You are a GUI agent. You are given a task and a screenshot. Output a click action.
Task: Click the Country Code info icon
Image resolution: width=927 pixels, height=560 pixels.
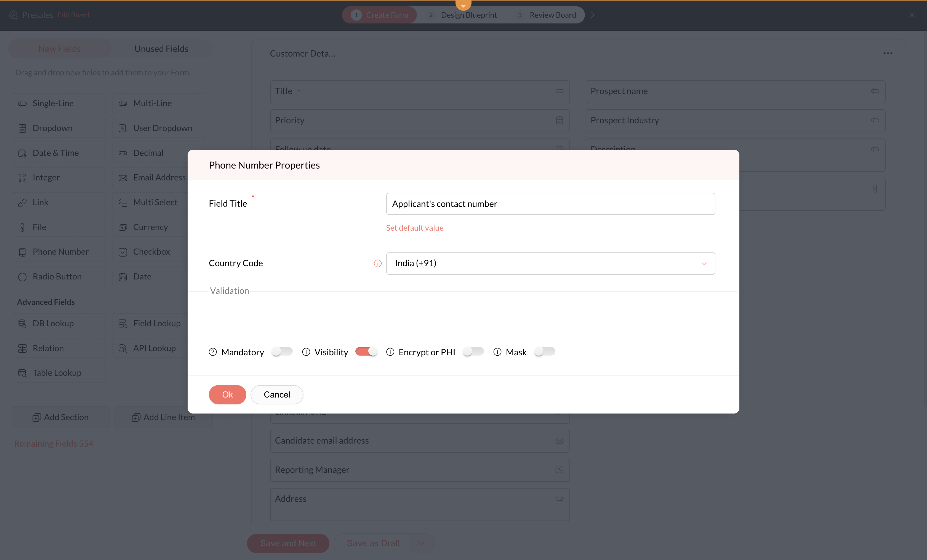[377, 264]
